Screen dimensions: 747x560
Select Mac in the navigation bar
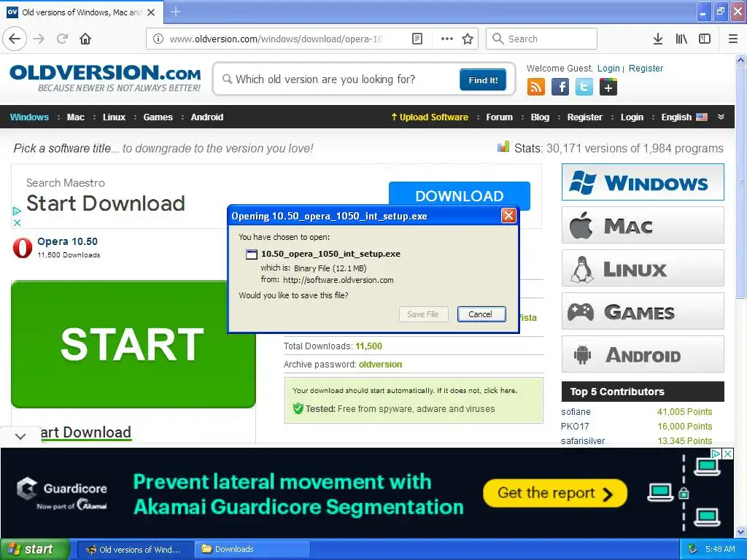pyautogui.click(x=76, y=117)
